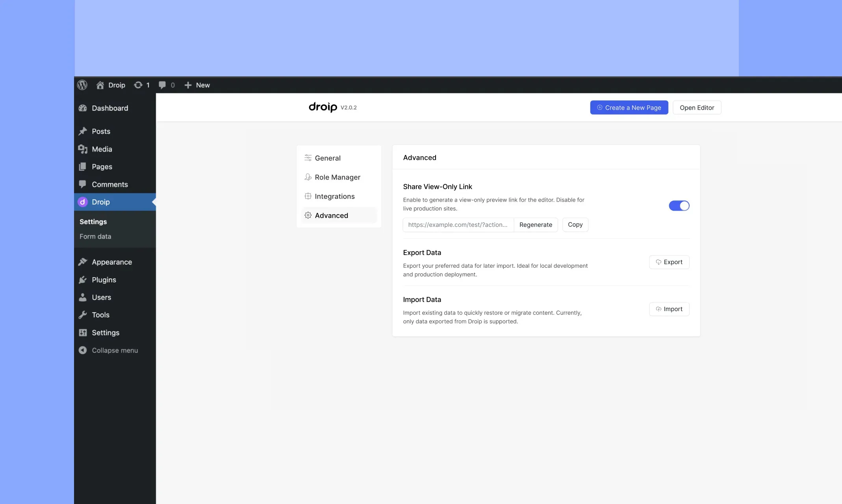Screen dimensions: 842x504
Task: Open the General settings tab
Action: point(339,158)
